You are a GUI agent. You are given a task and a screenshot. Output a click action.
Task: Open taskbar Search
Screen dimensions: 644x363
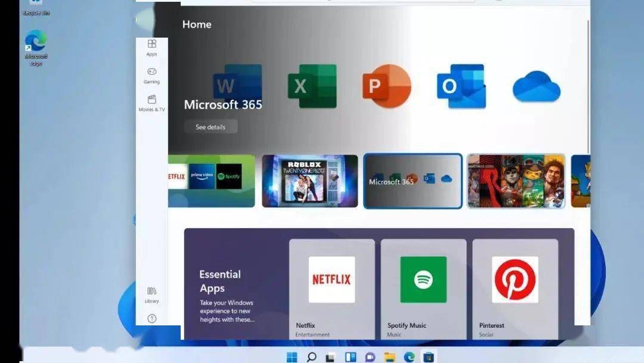(x=311, y=357)
